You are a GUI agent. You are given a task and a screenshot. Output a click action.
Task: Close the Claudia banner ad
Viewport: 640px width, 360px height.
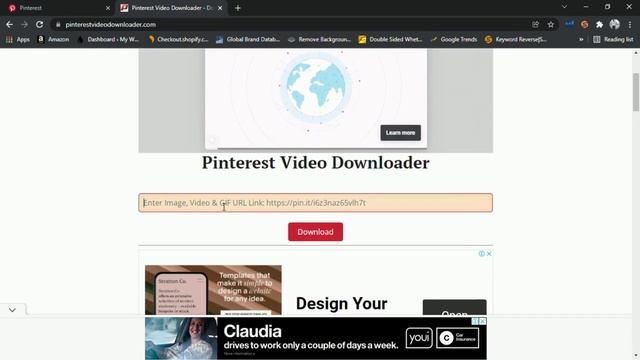[482, 321]
